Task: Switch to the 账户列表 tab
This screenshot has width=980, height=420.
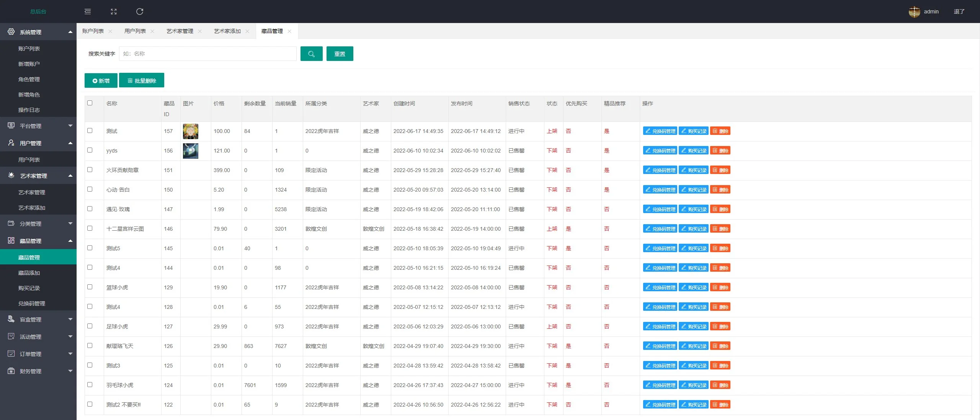Action: [x=93, y=31]
